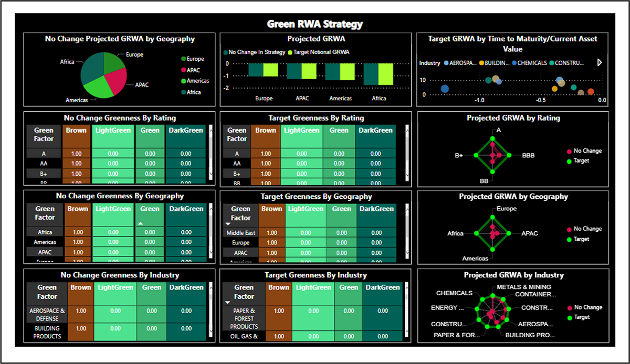Click the 'OIL, GAS &' row in Target Industry table
Screen dimensions: 630x364
coord(313,337)
